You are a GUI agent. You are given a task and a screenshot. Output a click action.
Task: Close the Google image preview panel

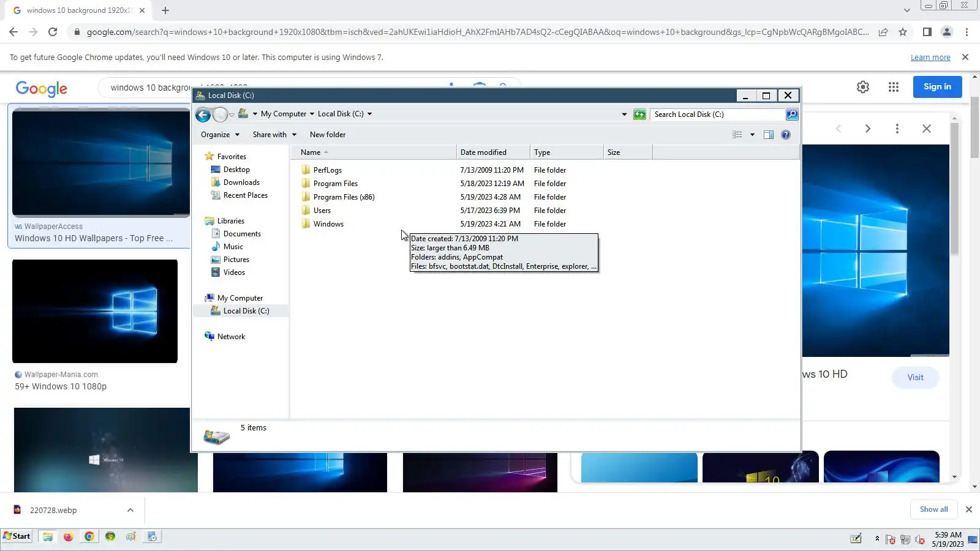pos(927,129)
